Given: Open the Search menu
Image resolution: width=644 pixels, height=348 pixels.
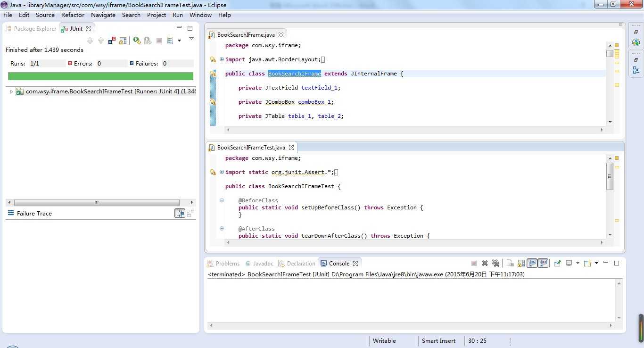Looking at the screenshot, I should [x=131, y=15].
